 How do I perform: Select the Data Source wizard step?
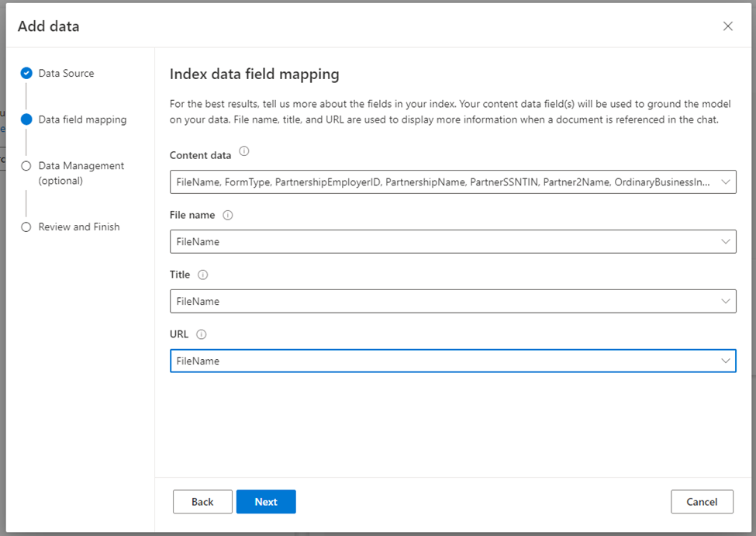(67, 73)
